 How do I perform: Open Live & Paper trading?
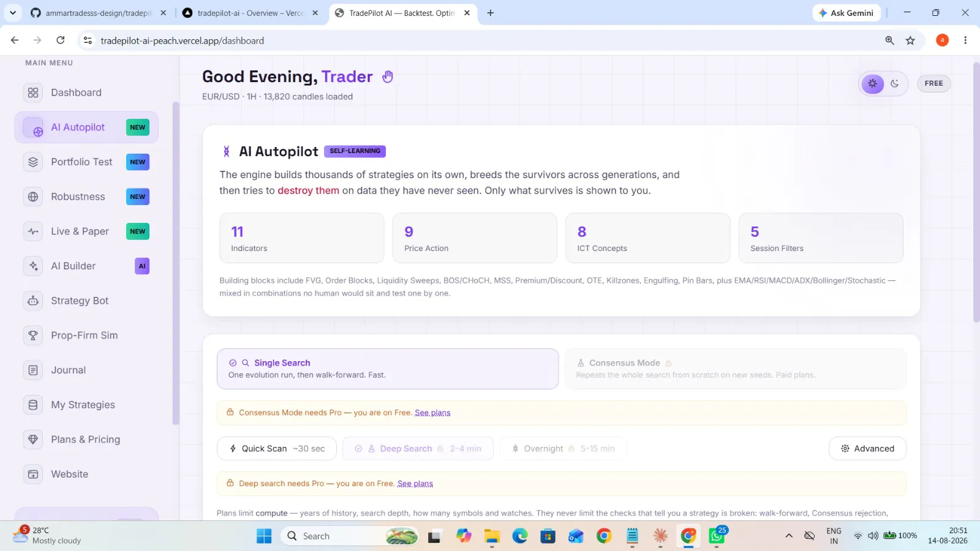pyautogui.click(x=86, y=231)
